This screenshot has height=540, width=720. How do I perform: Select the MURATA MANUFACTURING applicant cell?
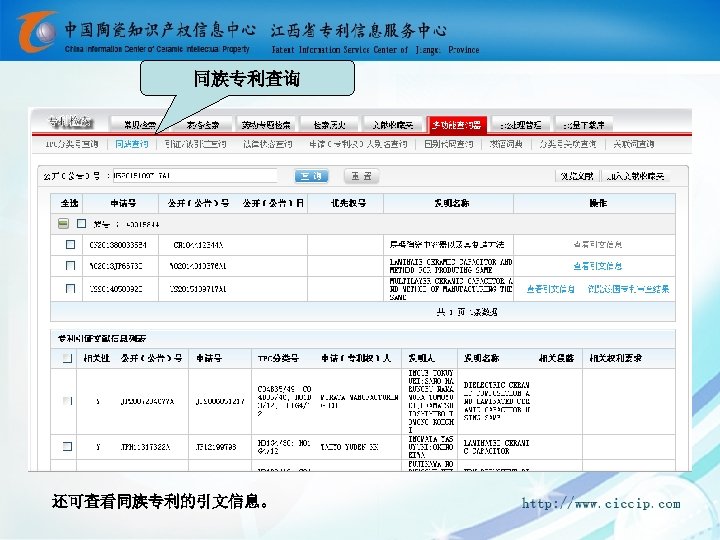(x=359, y=401)
